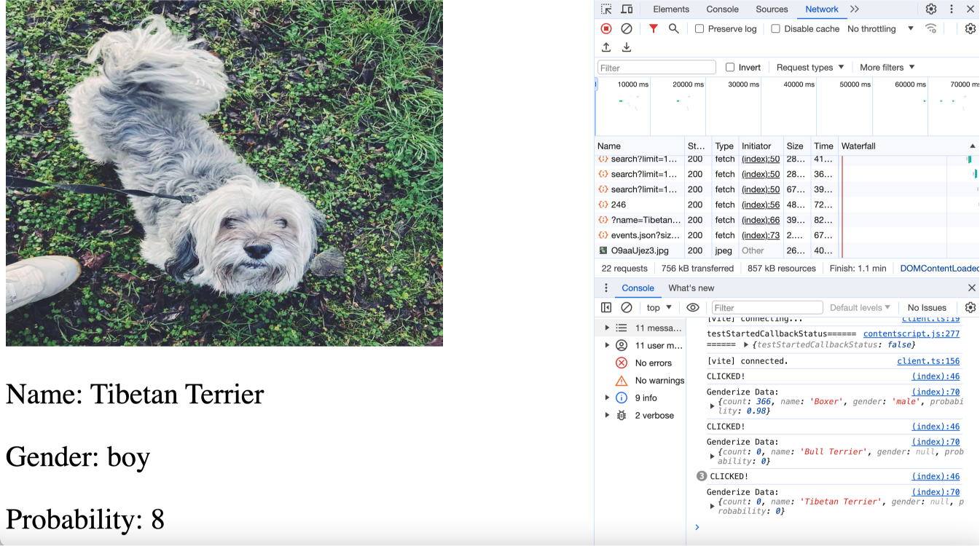
Task: Open Network panel settings gear
Action: [971, 28]
